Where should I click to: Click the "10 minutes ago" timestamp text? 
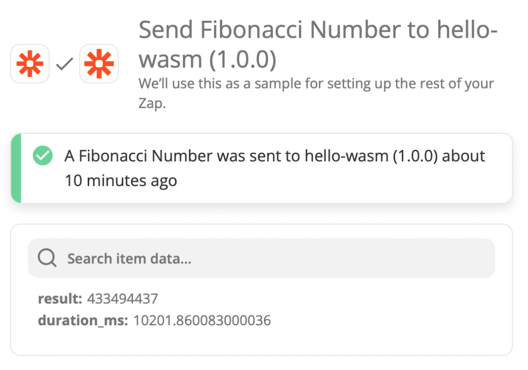[x=121, y=181]
